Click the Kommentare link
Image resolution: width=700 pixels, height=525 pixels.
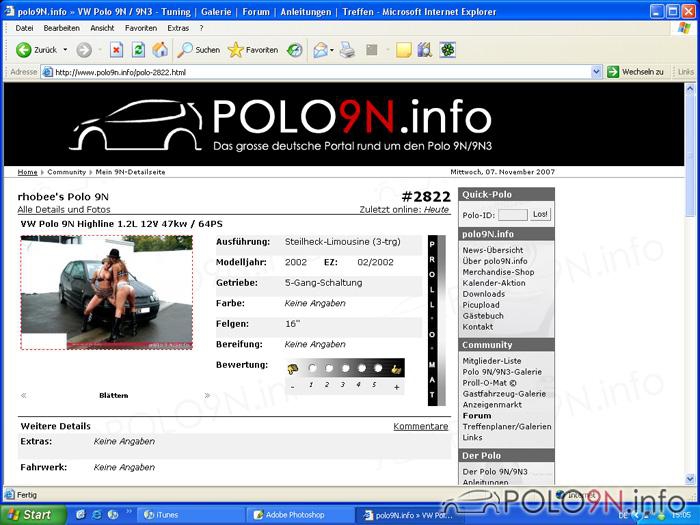[420, 426]
